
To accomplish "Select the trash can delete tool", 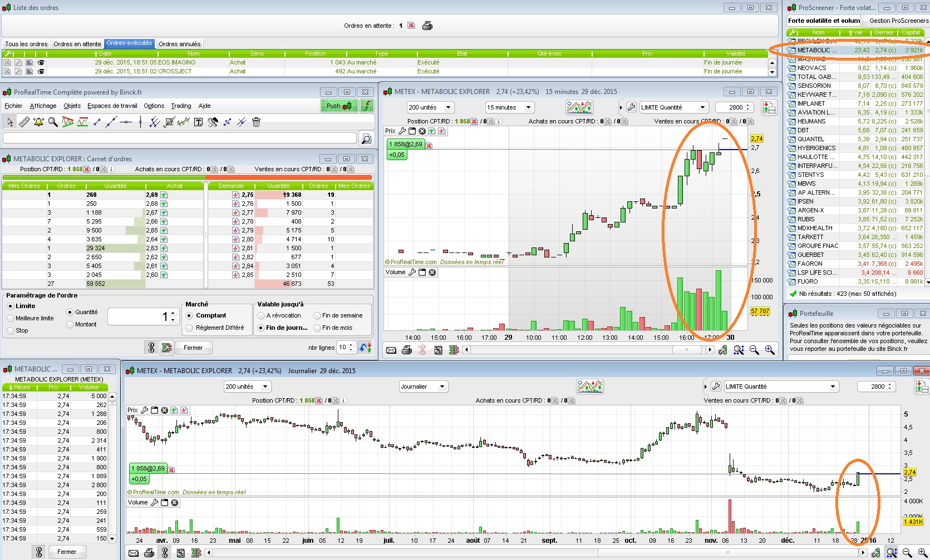I will tap(256, 122).
